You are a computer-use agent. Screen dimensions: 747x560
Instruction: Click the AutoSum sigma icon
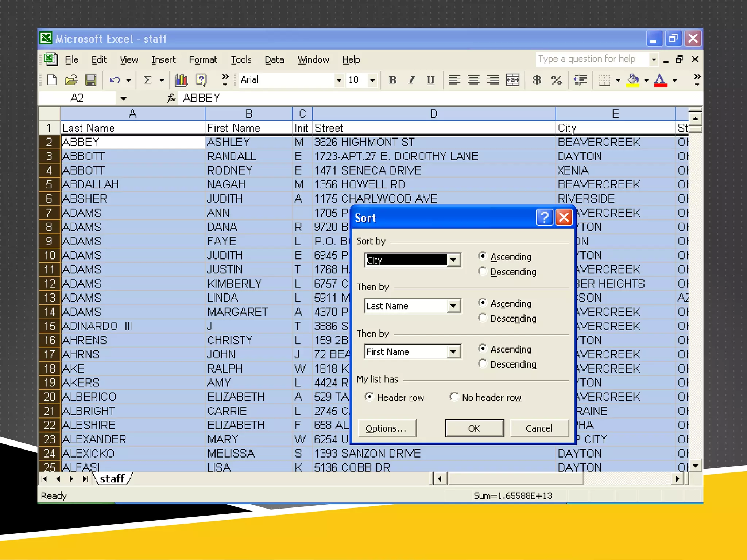pyautogui.click(x=147, y=80)
